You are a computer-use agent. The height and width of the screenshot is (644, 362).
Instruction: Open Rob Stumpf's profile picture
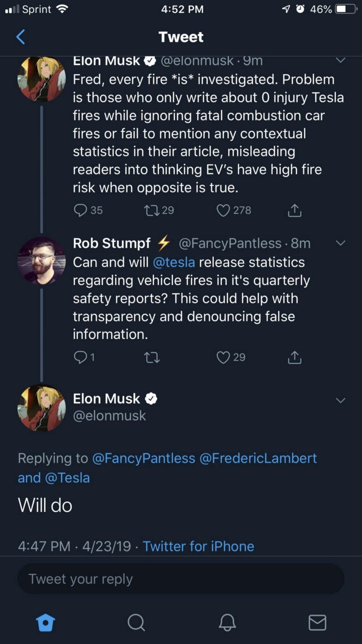click(41, 260)
